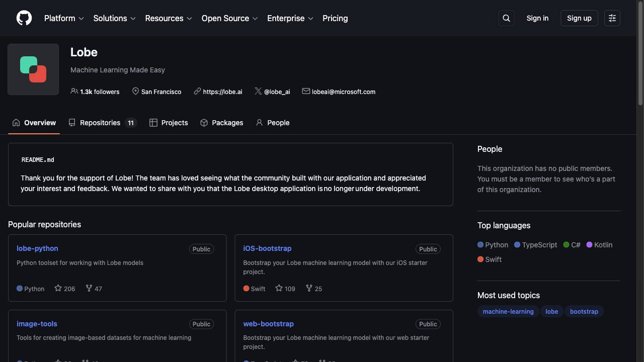
Task: Click the 'Top languages' heading
Action: point(504,225)
